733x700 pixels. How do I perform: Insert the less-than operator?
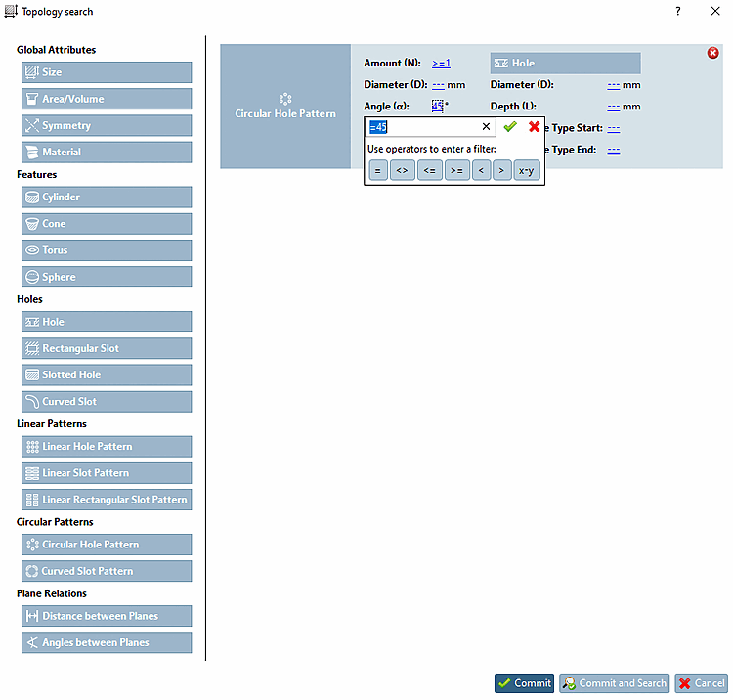tap(481, 171)
